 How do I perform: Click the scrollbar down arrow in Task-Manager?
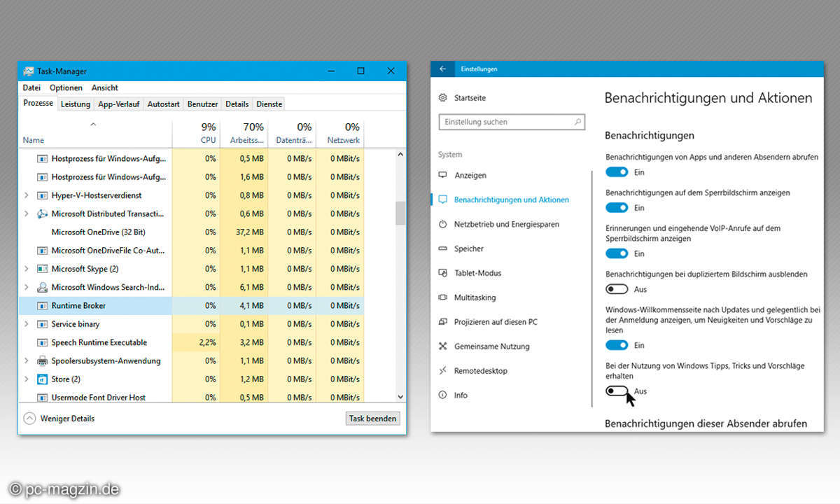pos(400,397)
